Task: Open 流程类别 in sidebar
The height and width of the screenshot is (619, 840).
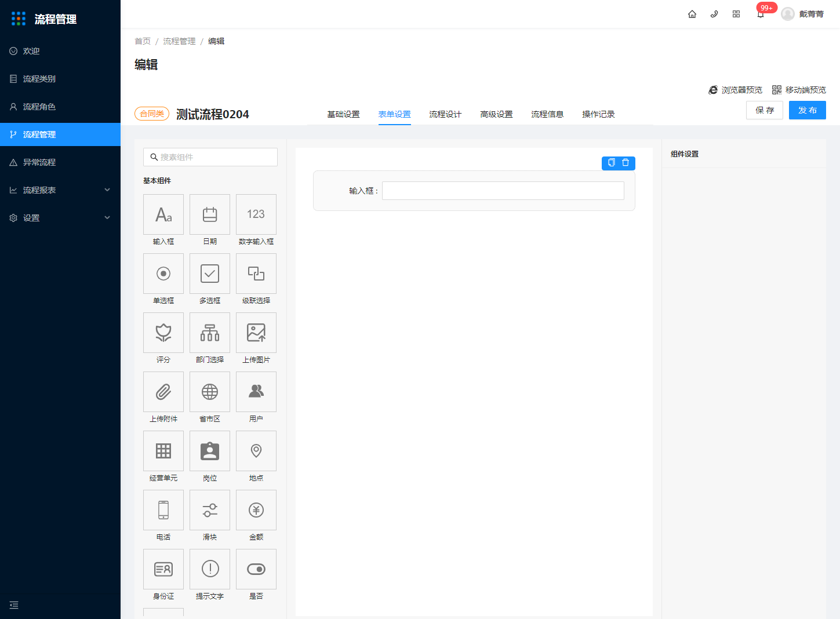Action: tap(60, 79)
